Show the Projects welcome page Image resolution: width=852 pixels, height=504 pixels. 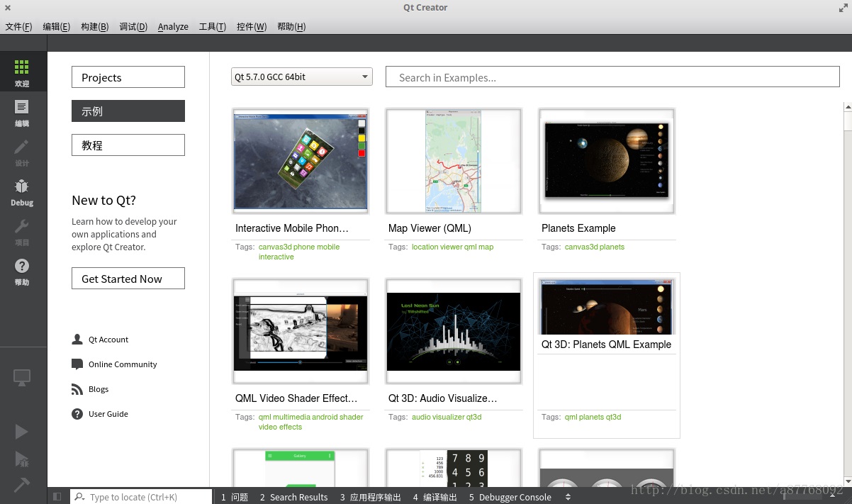click(x=128, y=77)
